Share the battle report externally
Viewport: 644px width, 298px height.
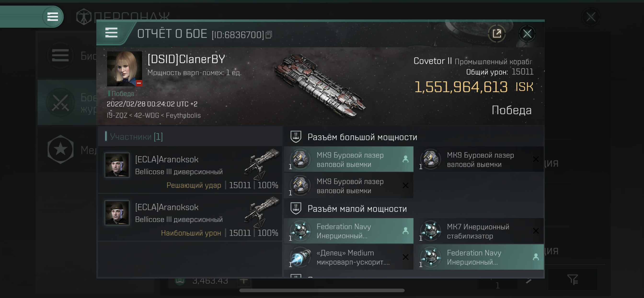[496, 34]
